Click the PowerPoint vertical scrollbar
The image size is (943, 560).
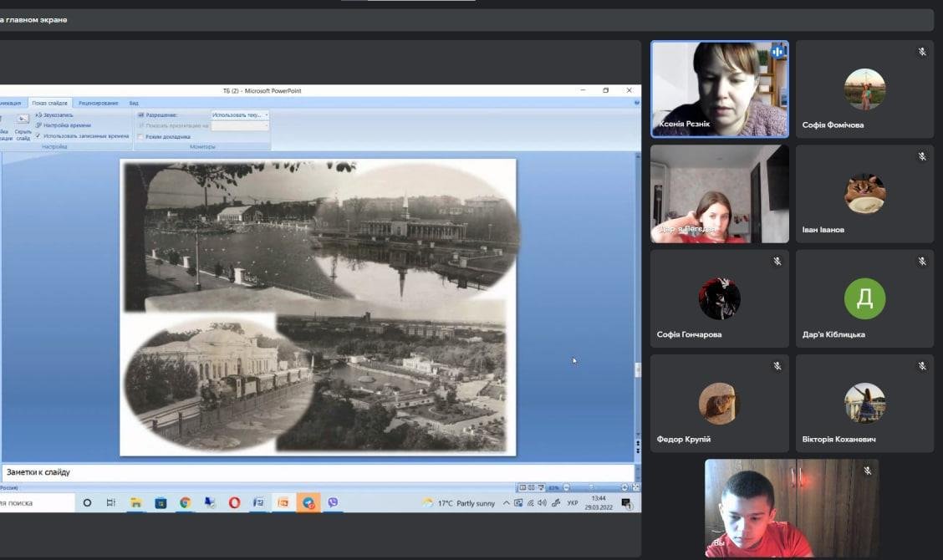pos(638,370)
